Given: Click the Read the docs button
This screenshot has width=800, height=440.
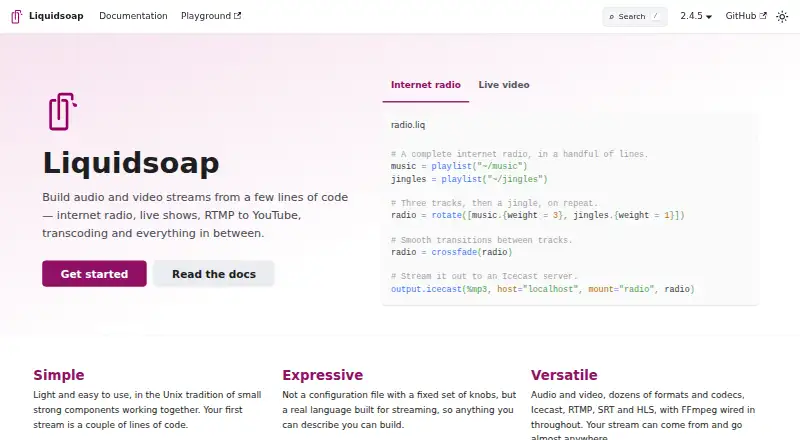Looking at the screenshot, I should (214, 274).
